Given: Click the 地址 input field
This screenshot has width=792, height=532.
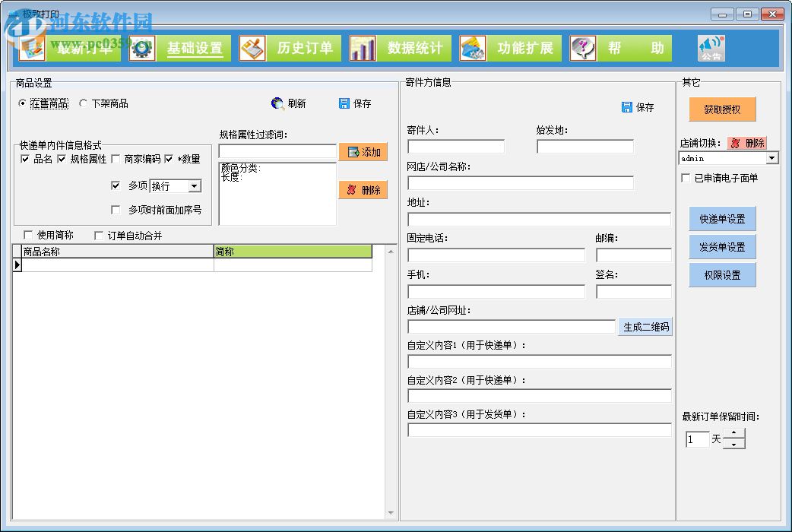Looking at the screenshot, I should (540, 220).
